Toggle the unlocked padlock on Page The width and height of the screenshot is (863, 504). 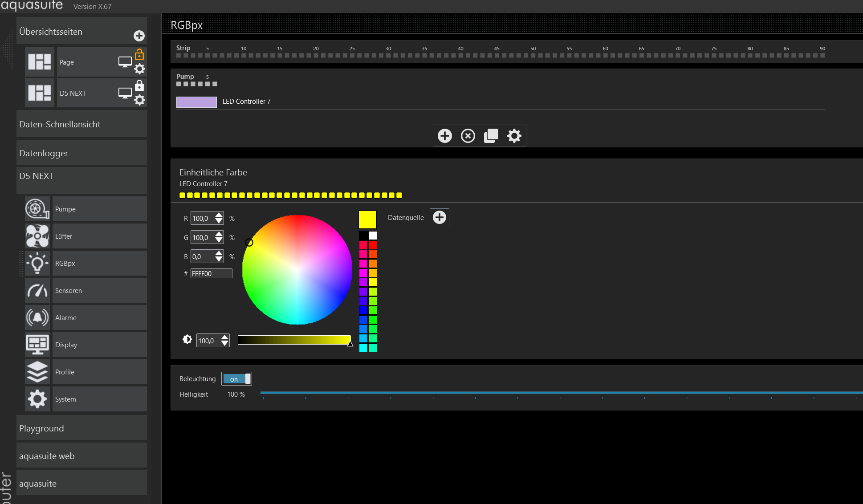[139, 55]
